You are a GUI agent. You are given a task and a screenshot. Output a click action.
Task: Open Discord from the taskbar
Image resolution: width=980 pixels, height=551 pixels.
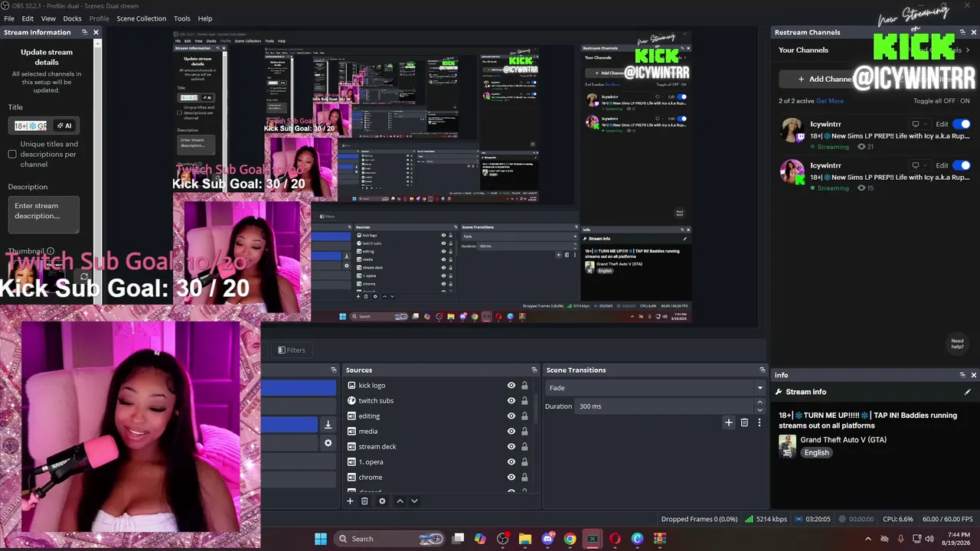pyautogui.click(x=547, y=539)
